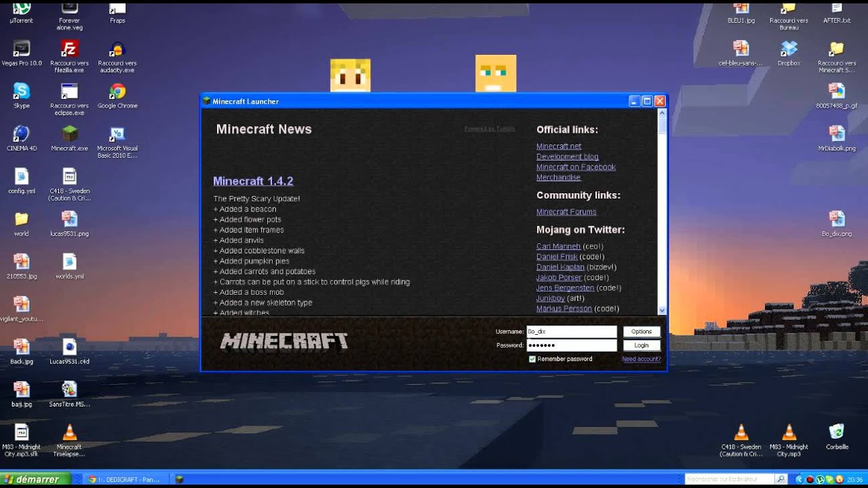Screen dimensions: 868x488
Task: Click the launcher scrollbar down arrow
Action: [663, 310]
